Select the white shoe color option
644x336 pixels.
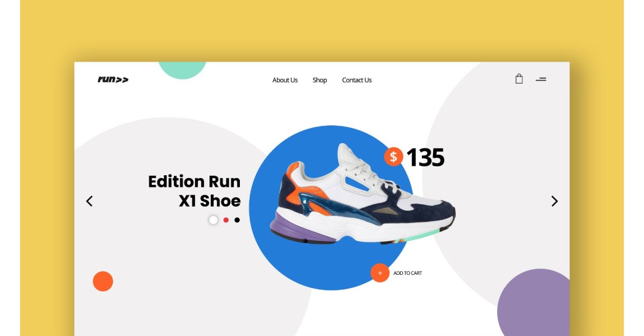coord(213,220)
